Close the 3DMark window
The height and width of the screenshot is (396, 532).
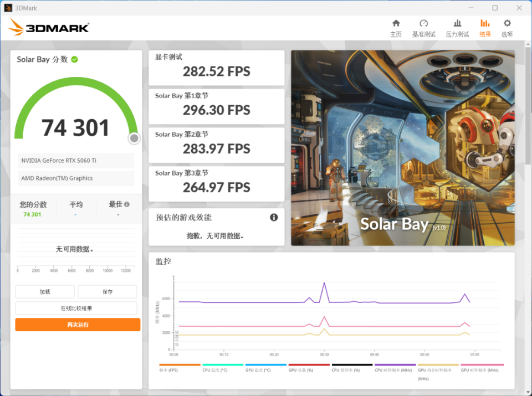519,8
